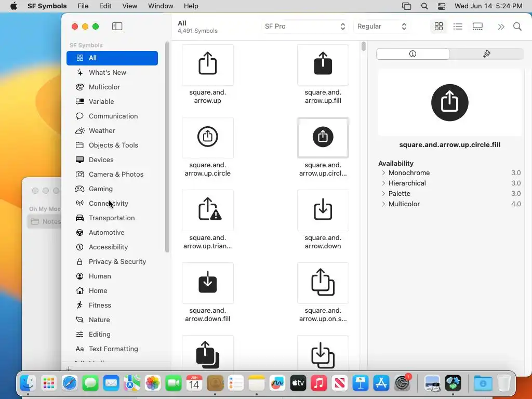Open the Transportation category
This screenshot has height=399, width=532.
click(x=112, y=218)
